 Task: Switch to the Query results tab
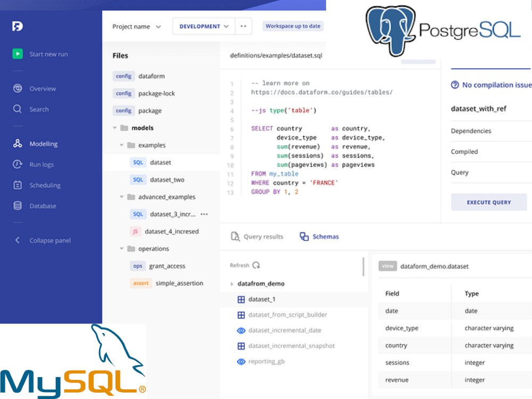257,237
